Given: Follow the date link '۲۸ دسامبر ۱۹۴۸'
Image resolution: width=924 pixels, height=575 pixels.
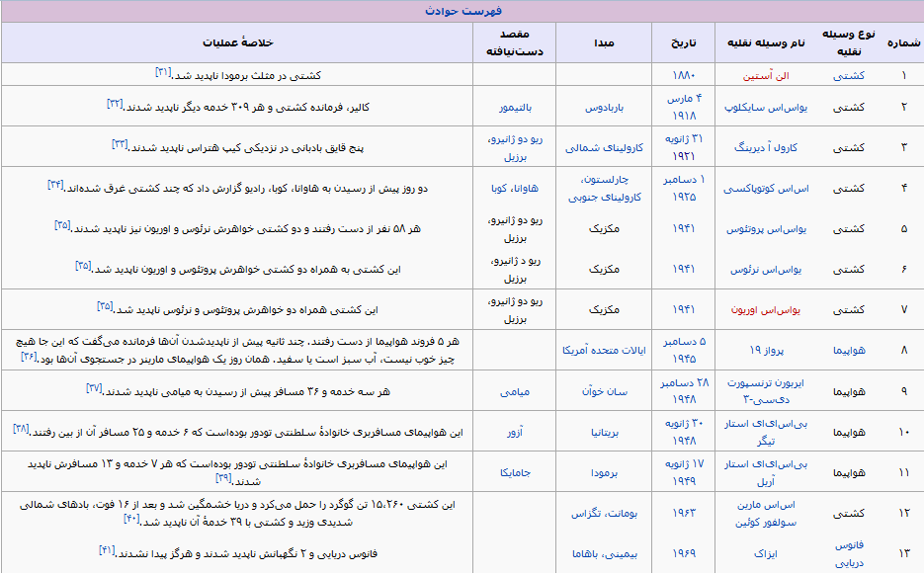Looking at the screenshot, I should point(684,390).
